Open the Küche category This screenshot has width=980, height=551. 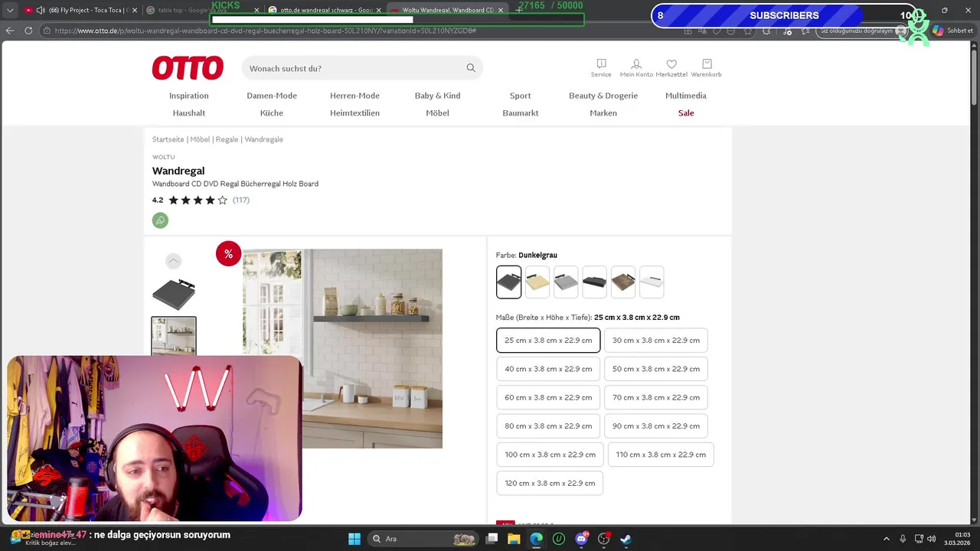[272, 113]
